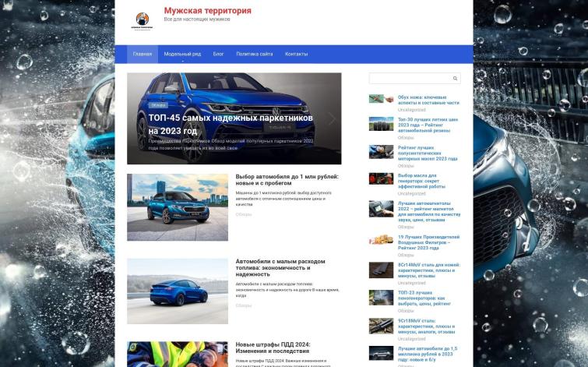
Task: Click the site logo in the header
Action: (142, 21)
